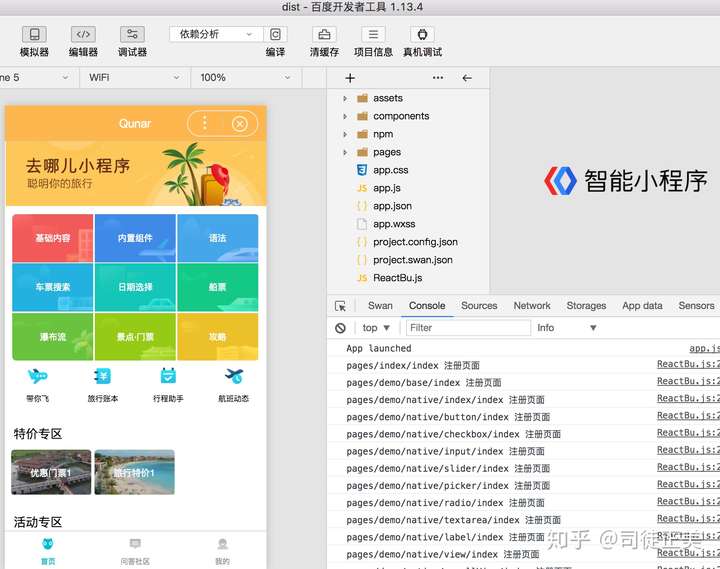Open the Info log level dropdown

coord(567,328)
